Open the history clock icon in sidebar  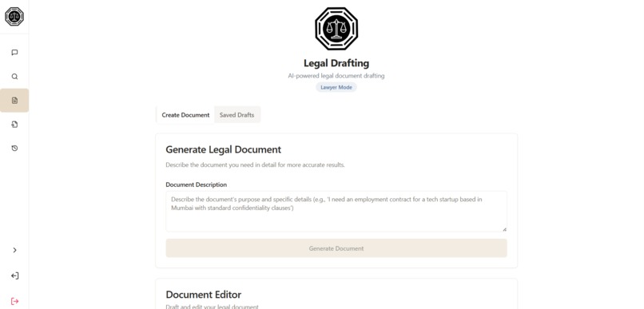(14, 149)
